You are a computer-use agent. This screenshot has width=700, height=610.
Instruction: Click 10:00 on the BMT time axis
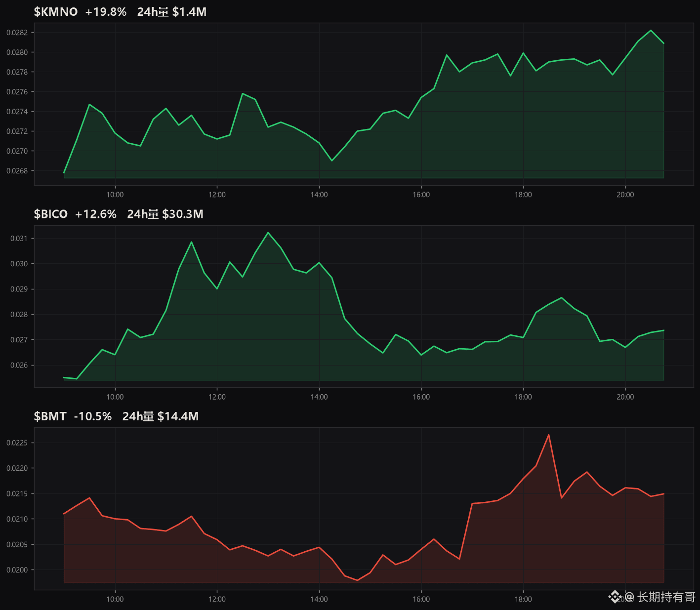coord(115,599)
